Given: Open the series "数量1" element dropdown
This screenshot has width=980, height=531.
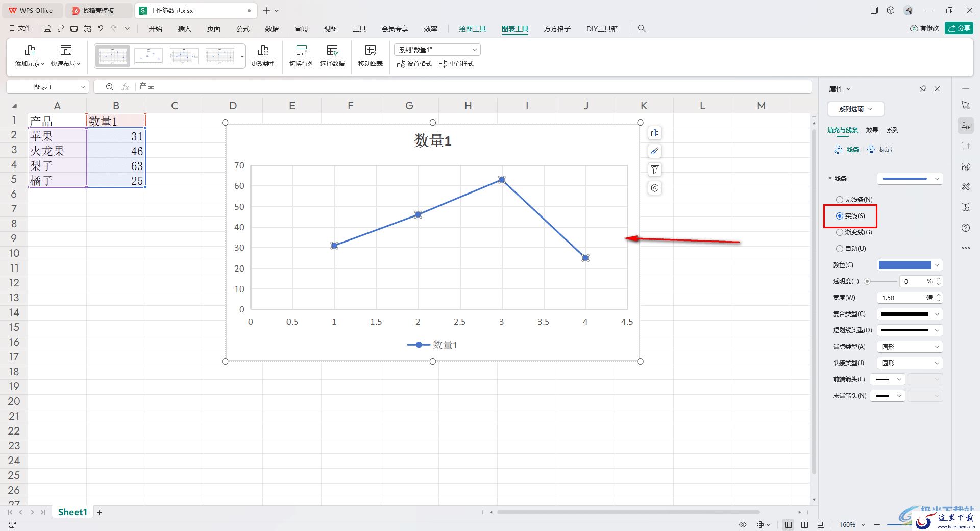Looking at the screenshot, I should pyautogui.click(x=437, y=50).
